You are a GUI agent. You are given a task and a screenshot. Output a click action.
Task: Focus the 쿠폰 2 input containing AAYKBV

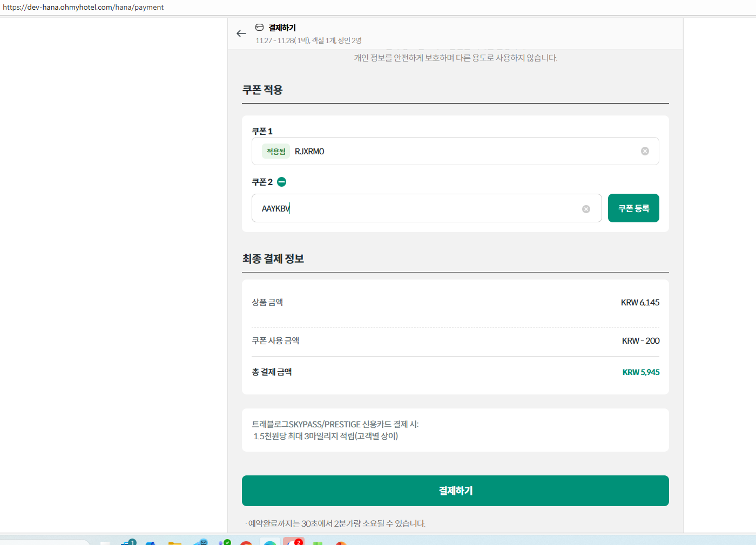pyautogui.click(x=427, y=208)
